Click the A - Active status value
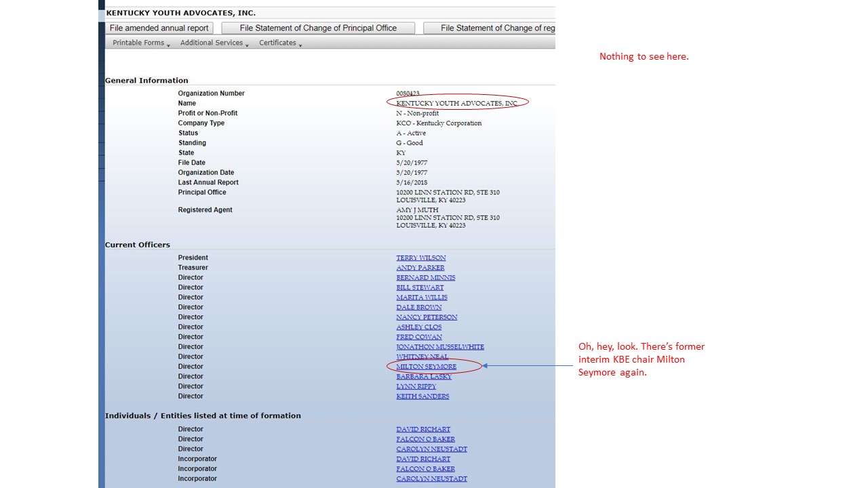The width and height of the screenshot is (868, 488). point(411,133)
